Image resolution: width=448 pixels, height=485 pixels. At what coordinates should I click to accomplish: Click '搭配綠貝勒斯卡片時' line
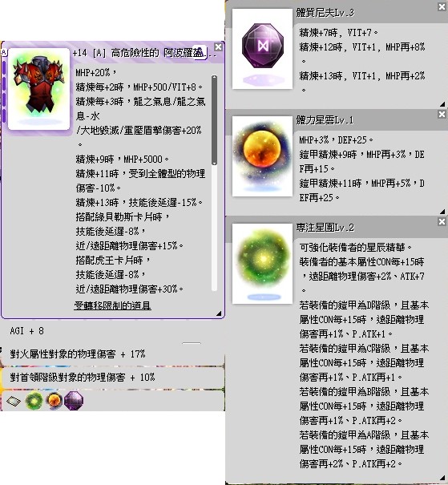pyautogui.click(x=123, y=216)
